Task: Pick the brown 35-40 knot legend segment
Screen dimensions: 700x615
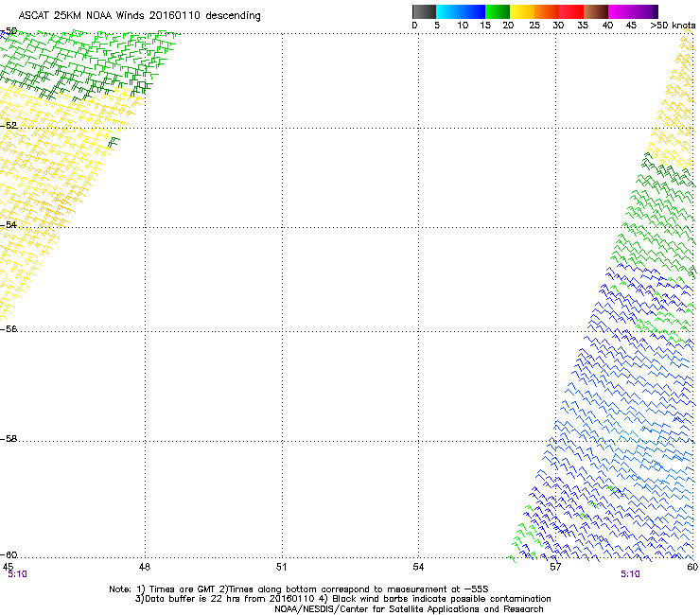Action: 596,11
